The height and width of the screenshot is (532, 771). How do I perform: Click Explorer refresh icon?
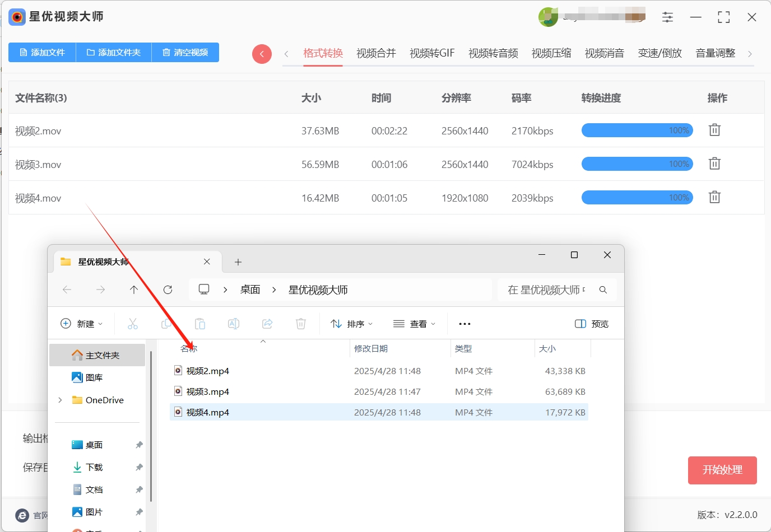click(168, 290)
